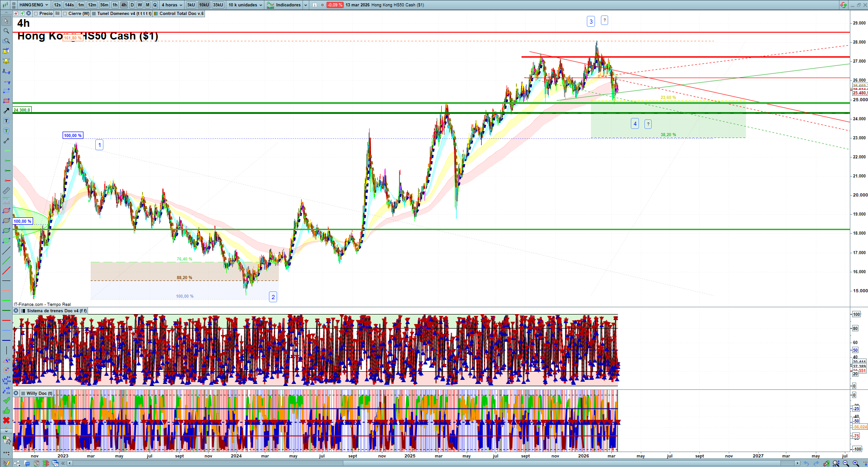Switch to the 1h timeframe
868x467 pixels.
(115, 5)
